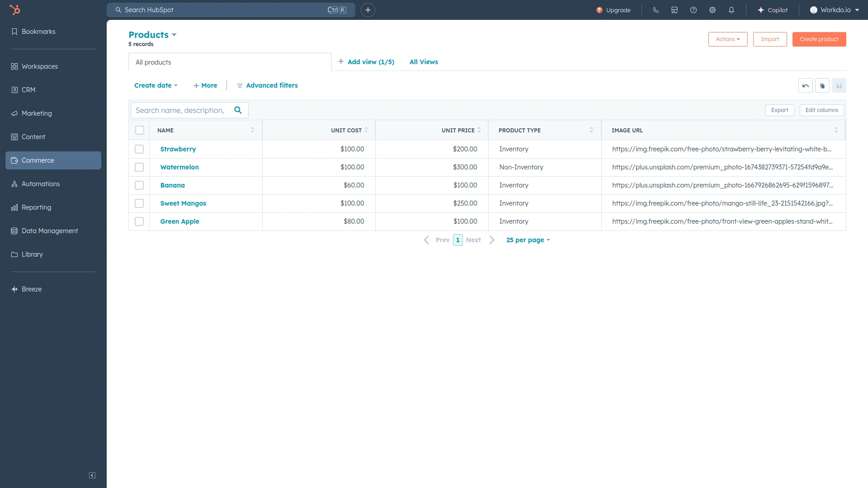Open the 25 per page dropdown
This screenshot has width=868, height=488.
click(x=528, y=240)
